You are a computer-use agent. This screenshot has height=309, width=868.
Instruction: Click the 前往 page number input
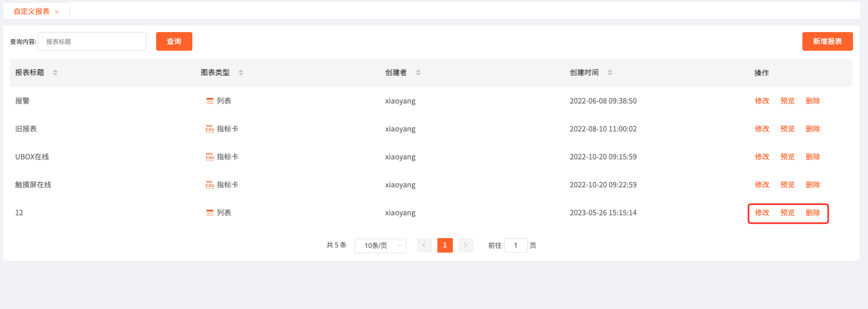click(x=515, y=245)
